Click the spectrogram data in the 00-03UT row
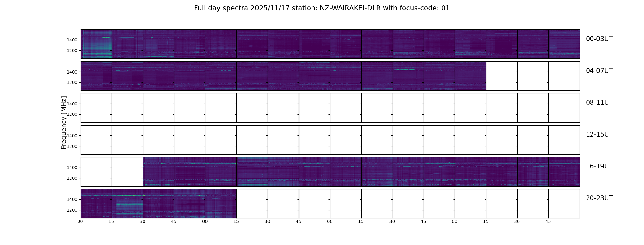The height and width of the screenshot is (245, 644). pyautogui.click(x=330, y=44)
